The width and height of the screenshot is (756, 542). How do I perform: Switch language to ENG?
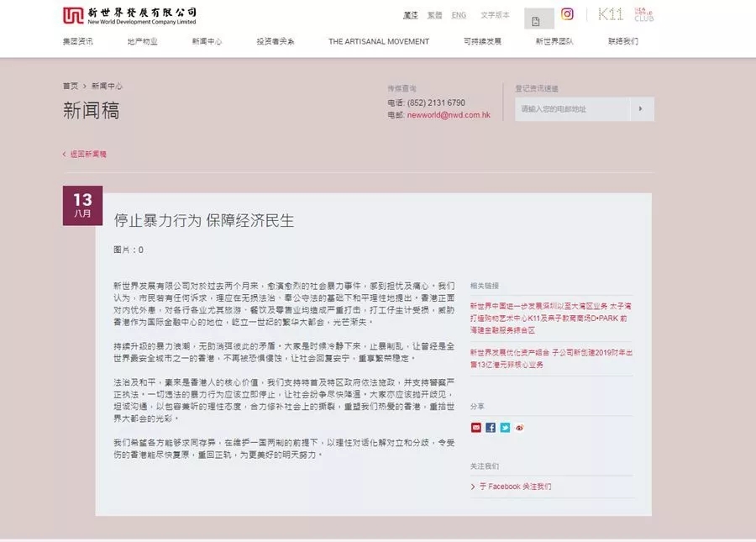[x=459, y=15]
